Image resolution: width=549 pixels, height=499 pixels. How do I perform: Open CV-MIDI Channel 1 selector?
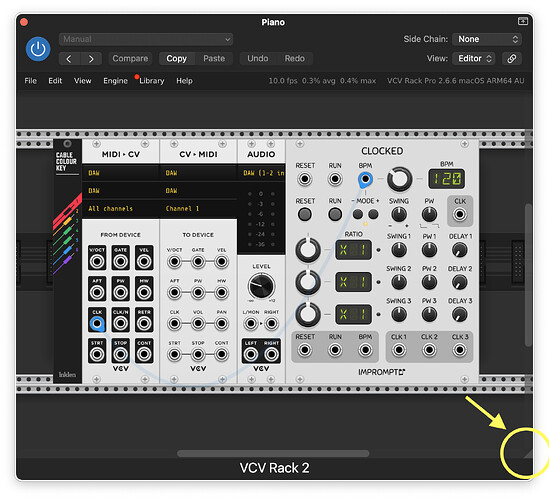click(x=198, y=209)
